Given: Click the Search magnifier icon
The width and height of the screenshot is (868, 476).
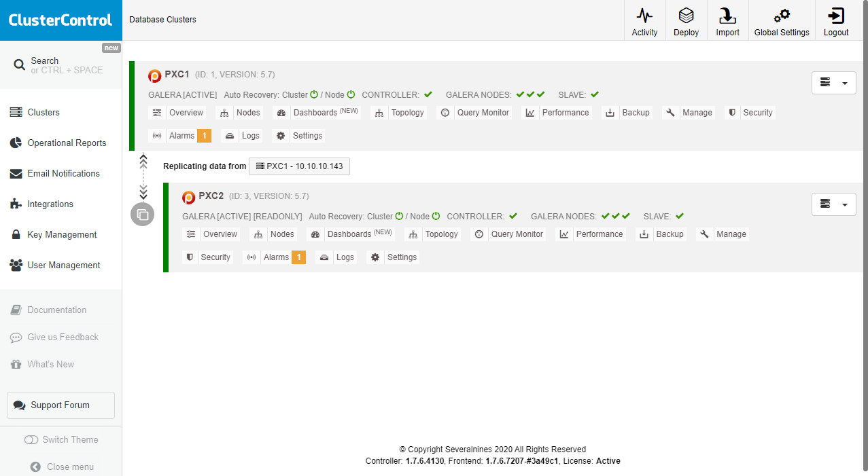Looking at the screenshot, I should point(20,65).
